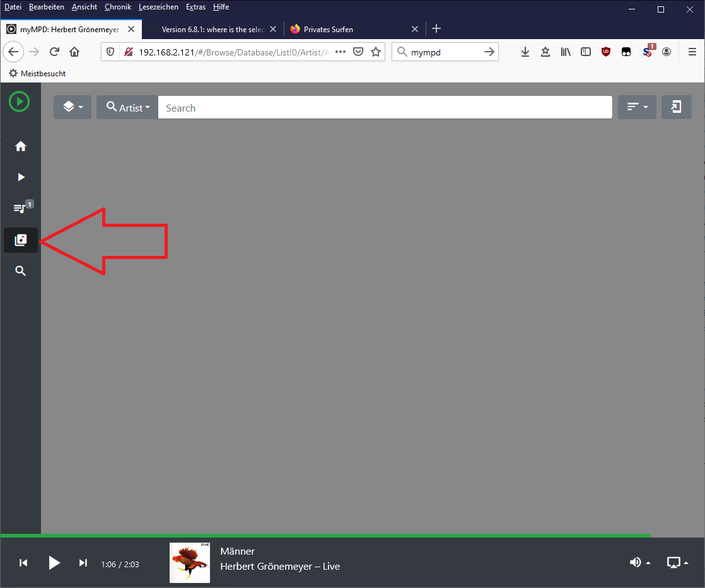Click the address bar URL
The height and width of the screenshot is (588, 705).
coord(234,52)
